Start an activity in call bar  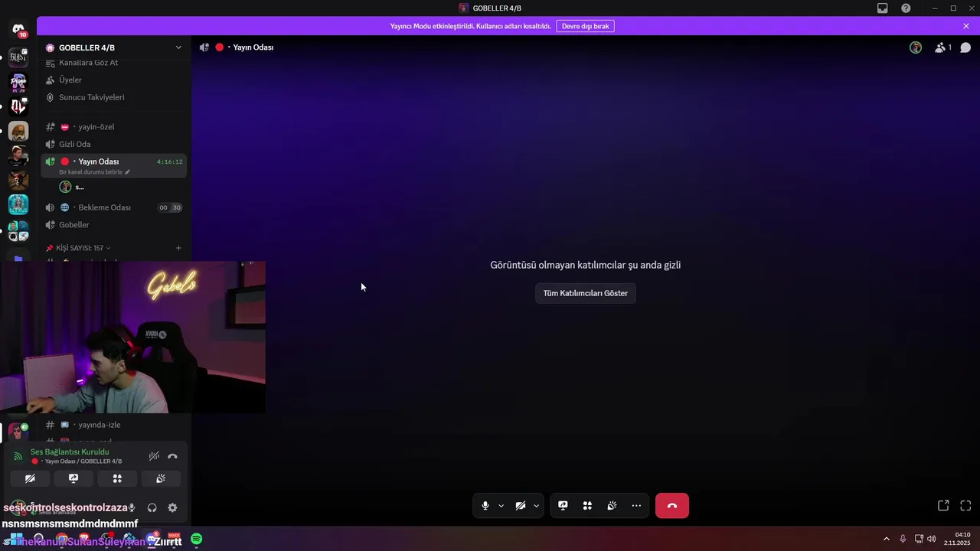click(587, 506)
